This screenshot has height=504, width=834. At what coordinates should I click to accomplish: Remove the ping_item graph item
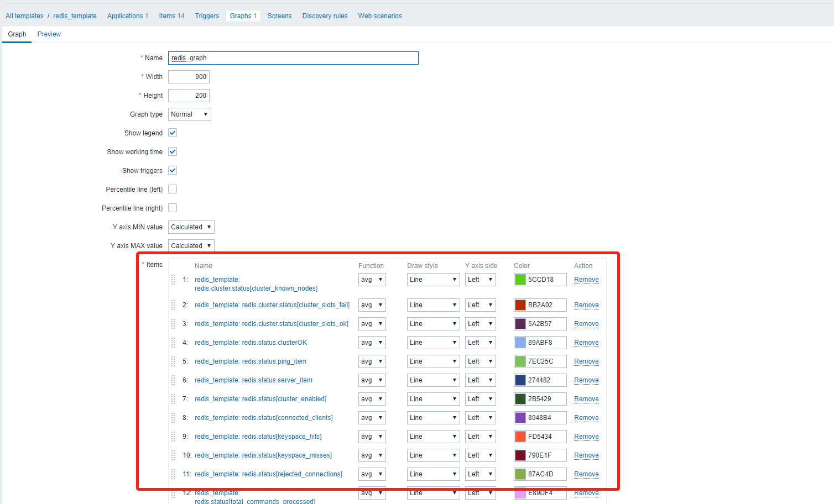click(586, 361)
